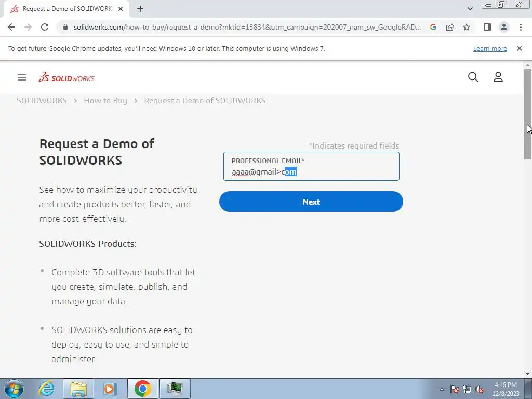Click the SOLIDWORKS Products: text
This screenshot has height=399, width=532.
click(88, 244)
